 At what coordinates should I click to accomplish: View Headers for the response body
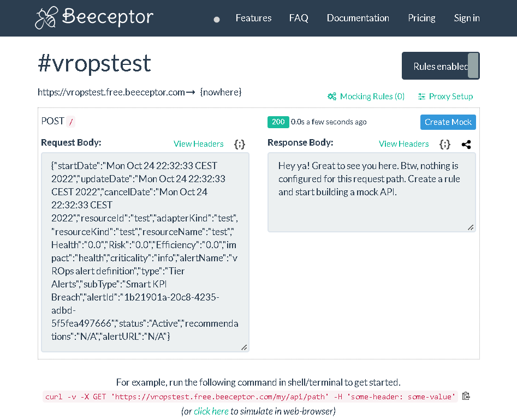point(404,144)
